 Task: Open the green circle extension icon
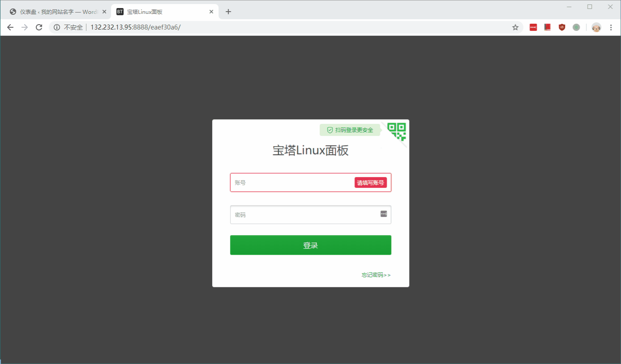tap(576, 27)
